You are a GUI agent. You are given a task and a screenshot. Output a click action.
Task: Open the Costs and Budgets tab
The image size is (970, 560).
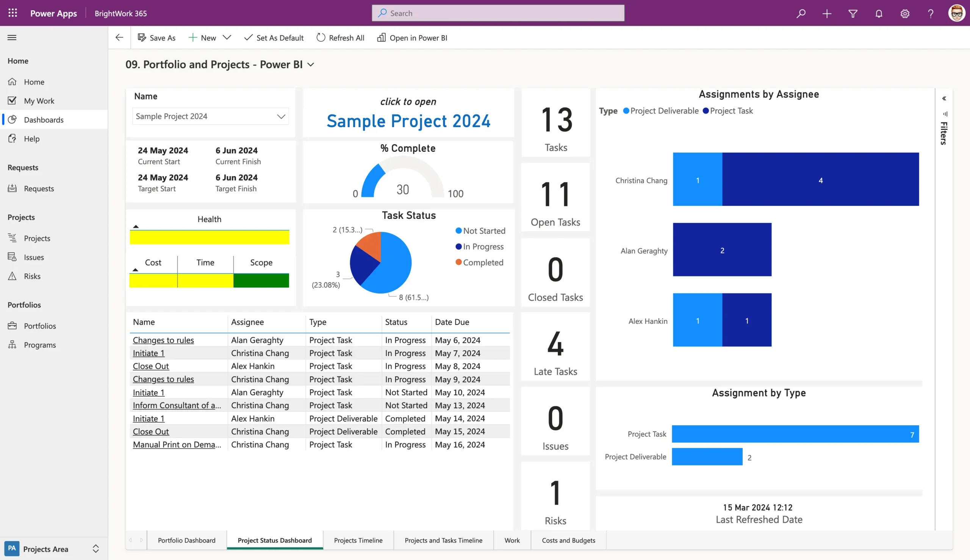[568, 540]
